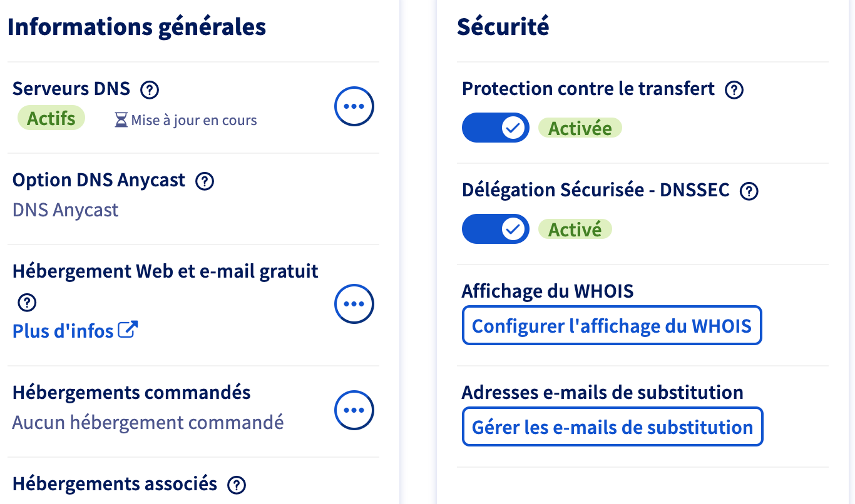Click Gérer les e-mails de substitution
855x504 pixels.
(x=612, y=427)
